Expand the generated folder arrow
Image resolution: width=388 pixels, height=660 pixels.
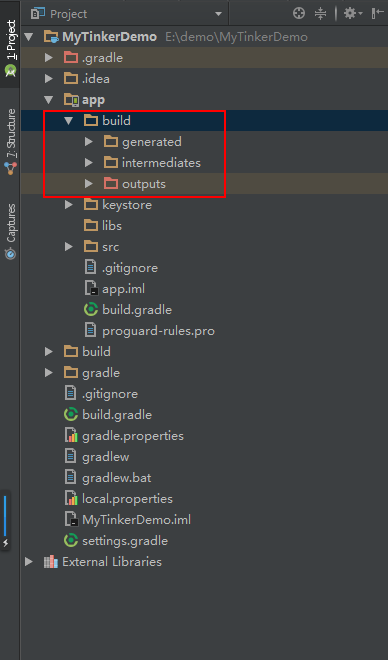pyautogui.click(x=88, y=142)
